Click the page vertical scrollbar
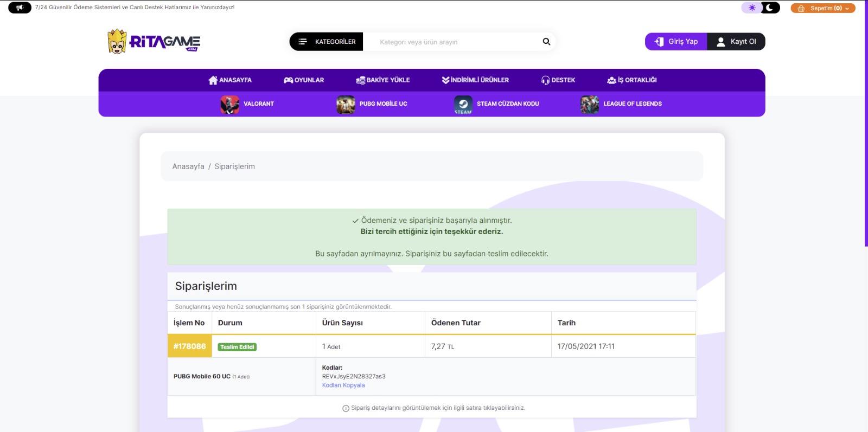The image size is (868, 432). 866,124
